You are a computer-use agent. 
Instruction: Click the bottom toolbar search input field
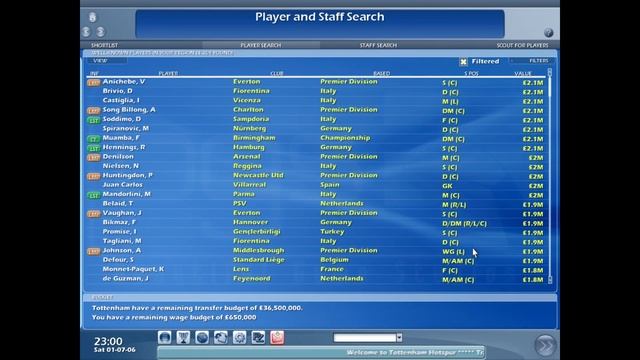pos(364,338)
